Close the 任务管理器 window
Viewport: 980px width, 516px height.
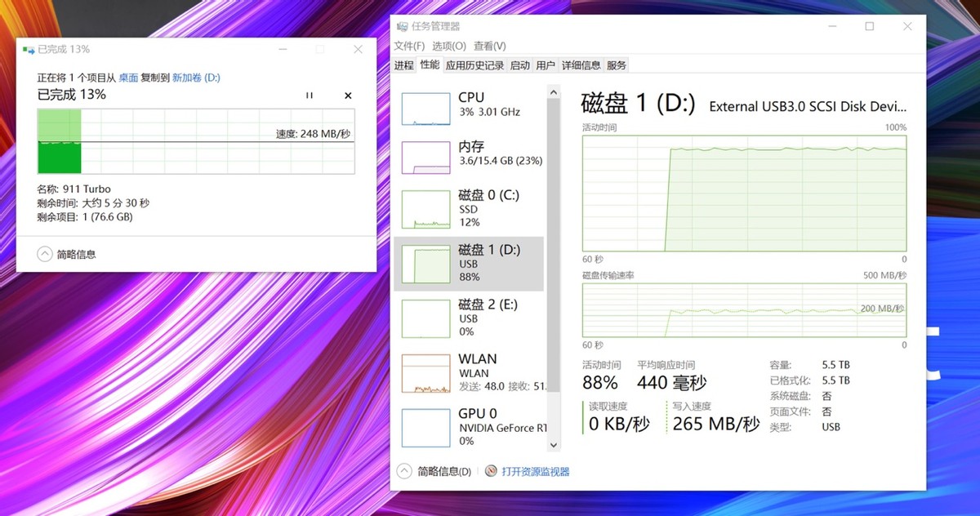pyautogui.click(x=907, y=26)
